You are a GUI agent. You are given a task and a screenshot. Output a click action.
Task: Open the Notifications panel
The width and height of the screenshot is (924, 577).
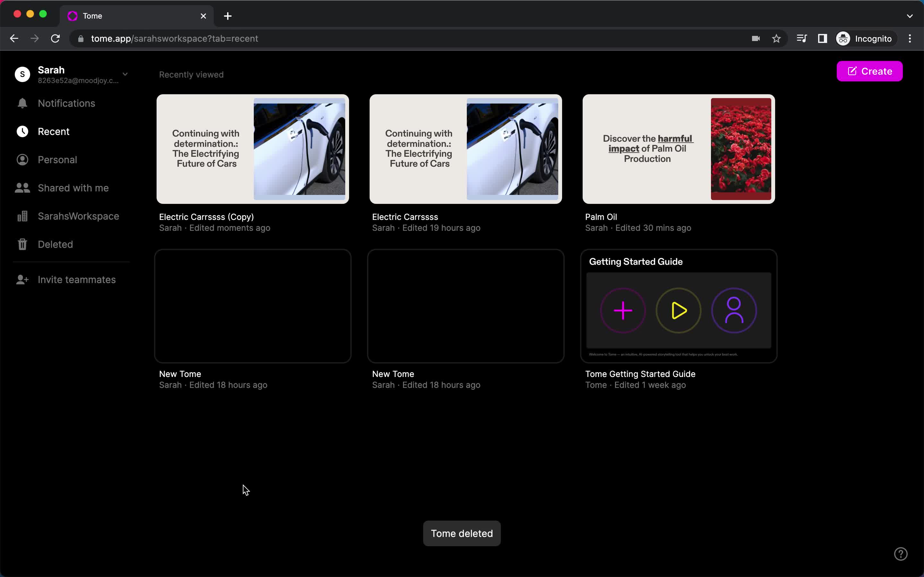coord(66,103)
